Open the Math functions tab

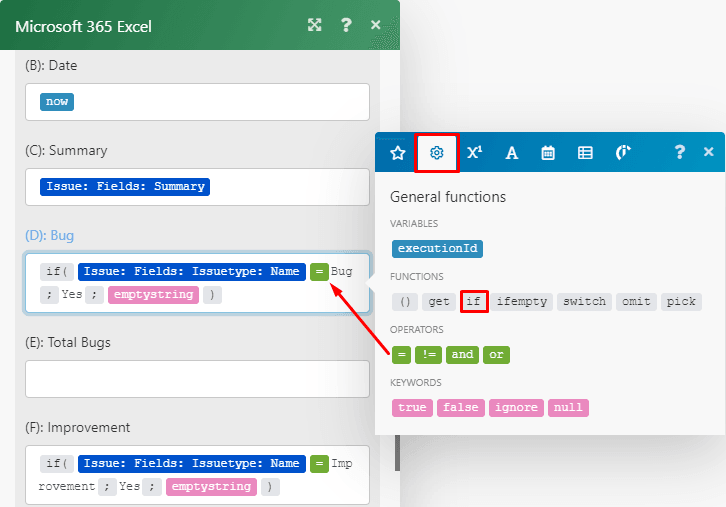click(474, 153)
